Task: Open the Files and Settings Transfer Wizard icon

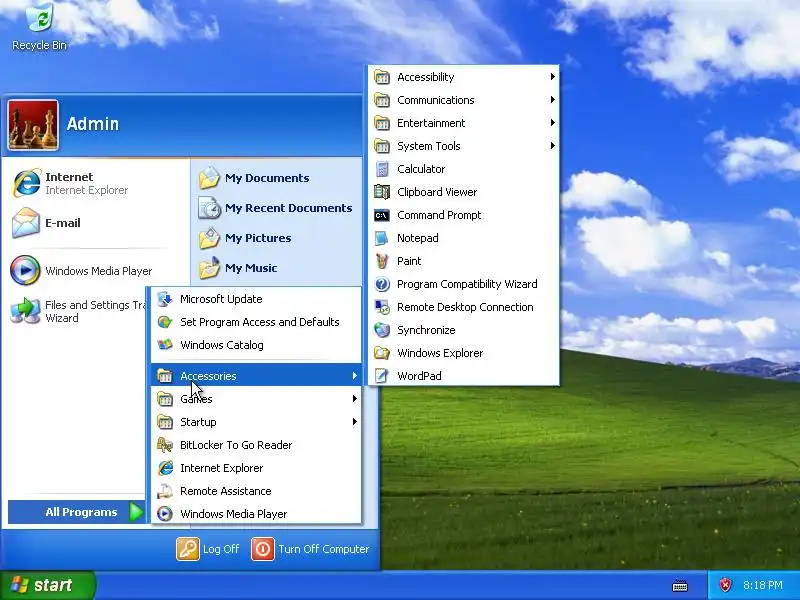Action: tap(25, 311)
